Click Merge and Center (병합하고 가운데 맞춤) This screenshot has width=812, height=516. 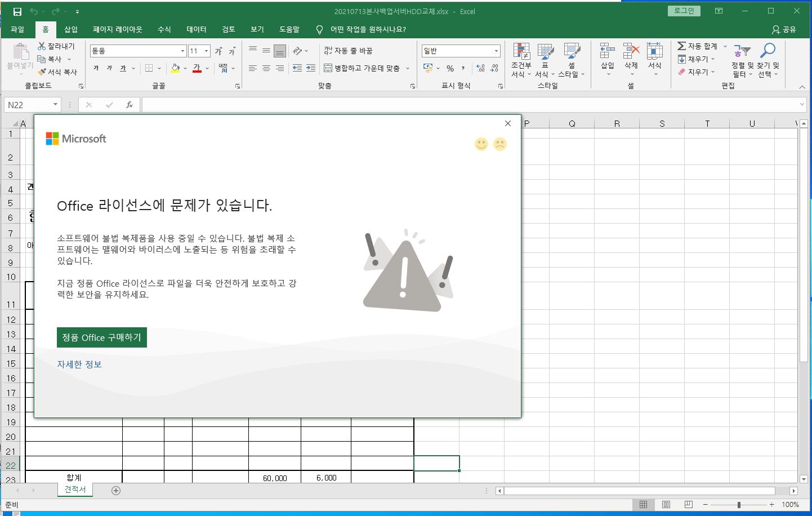click(x=362, y=68)
